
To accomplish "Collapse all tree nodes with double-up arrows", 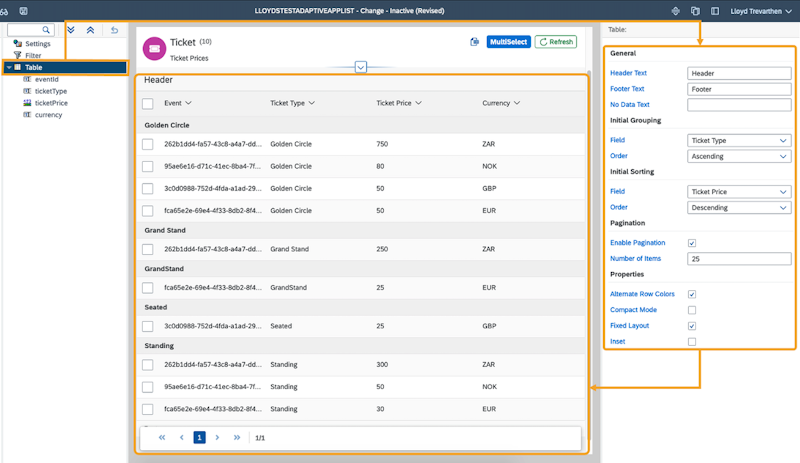I will tap(90, 30).
